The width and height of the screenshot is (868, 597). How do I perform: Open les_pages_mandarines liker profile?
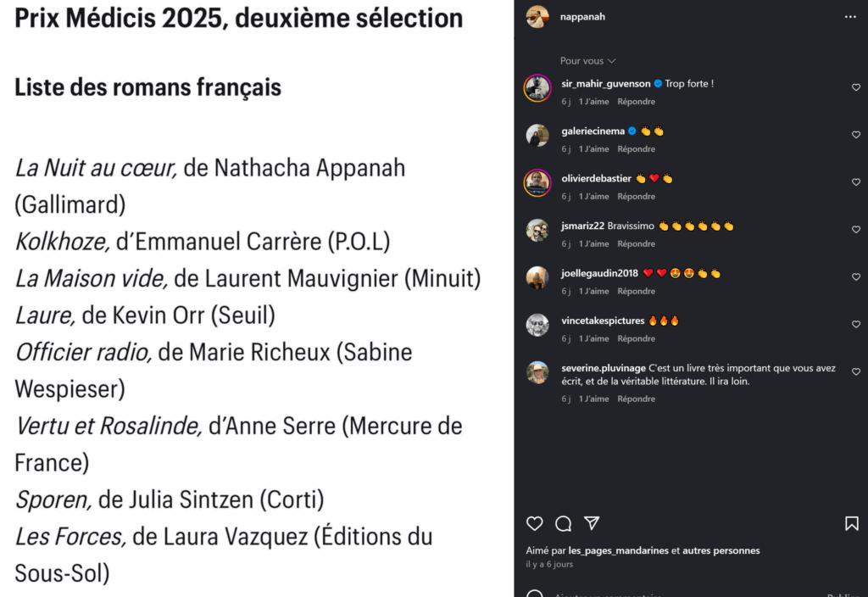618,550
